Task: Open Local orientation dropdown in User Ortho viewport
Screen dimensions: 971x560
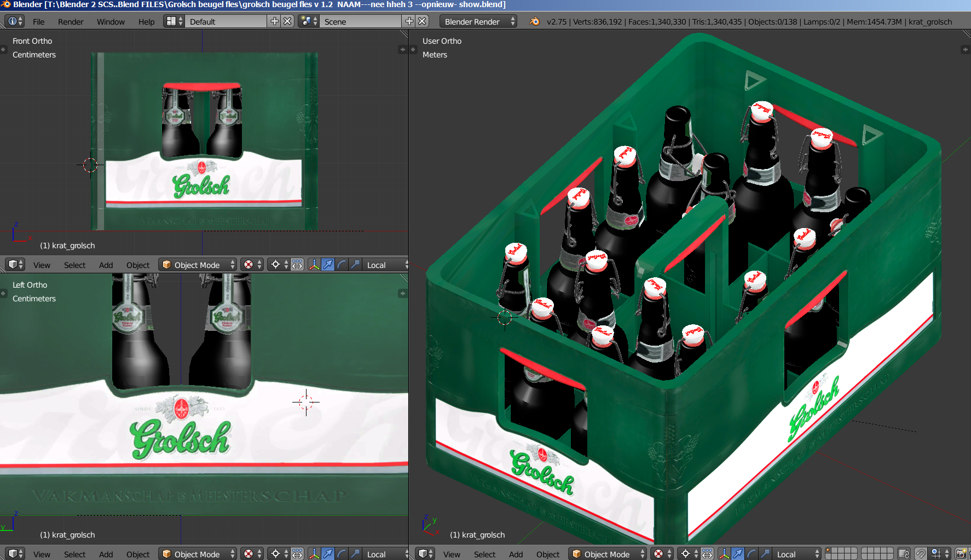Action: tap(796, 554)
